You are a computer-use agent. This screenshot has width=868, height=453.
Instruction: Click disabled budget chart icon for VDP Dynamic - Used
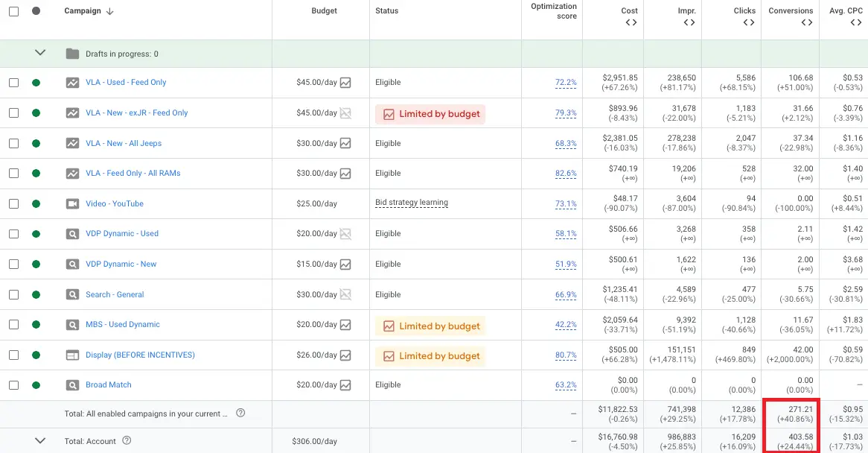click(x=345, y=234)
